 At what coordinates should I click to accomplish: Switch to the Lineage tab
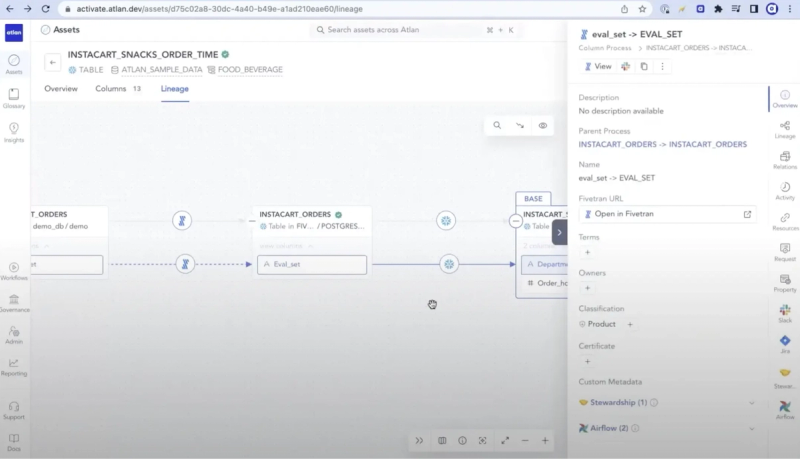click(x=174, y=89)
